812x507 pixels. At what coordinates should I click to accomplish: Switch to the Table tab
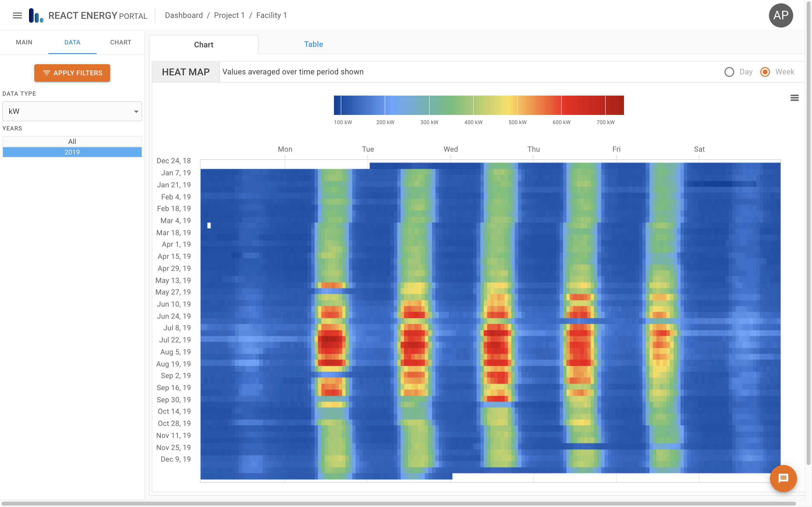pyautogui.click(x=313, y=44)
